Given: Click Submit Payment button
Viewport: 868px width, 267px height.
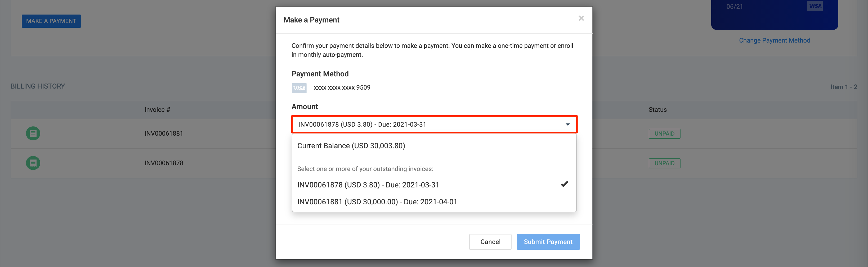Looking at the screenshot, I should 548,242.
